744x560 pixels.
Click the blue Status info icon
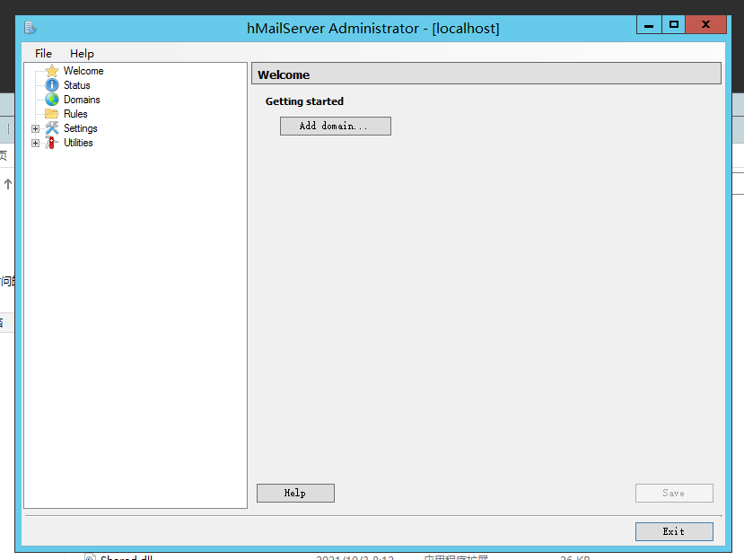click(52, 85)
